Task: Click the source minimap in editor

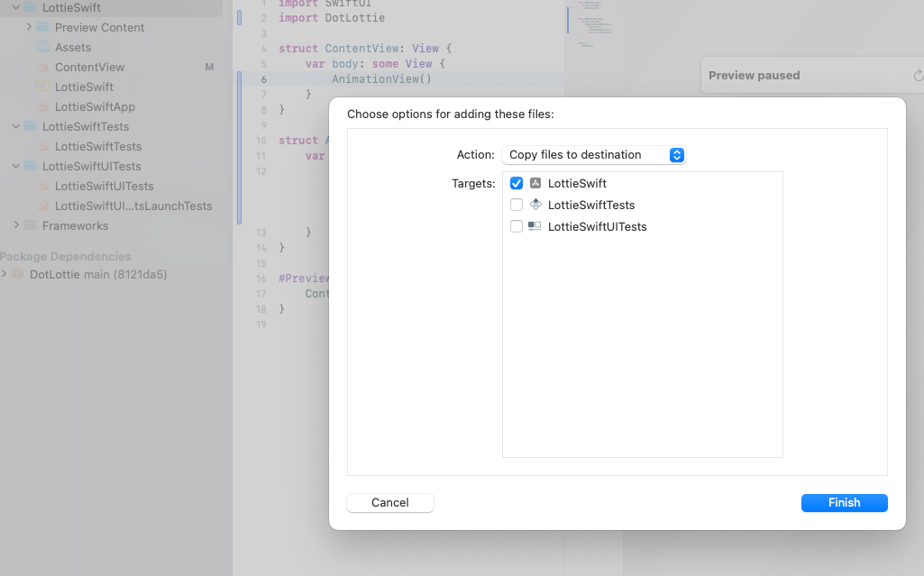Action: [x=594, y=26]
